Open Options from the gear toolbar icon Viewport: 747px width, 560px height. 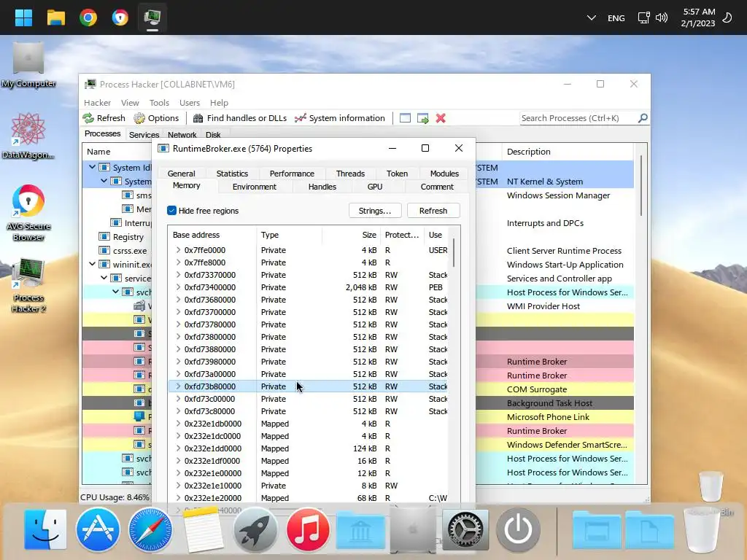tap(139, 118)
